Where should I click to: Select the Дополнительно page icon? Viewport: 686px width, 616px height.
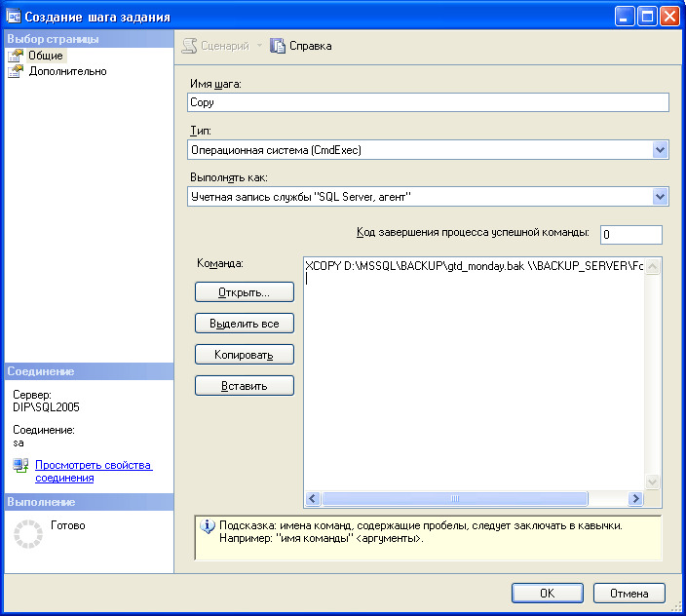click(x=15, y=71)
